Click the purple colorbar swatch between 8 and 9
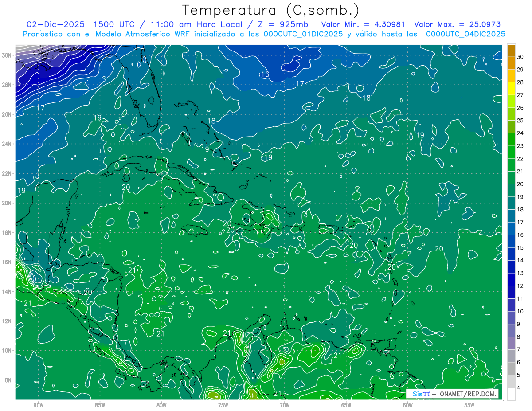Image resolution: width=532 pixels, height=411 pixels. 511,330
